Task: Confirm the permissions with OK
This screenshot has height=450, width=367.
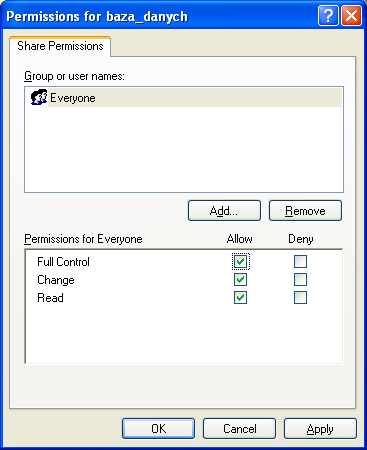Action: pos(158,429)
